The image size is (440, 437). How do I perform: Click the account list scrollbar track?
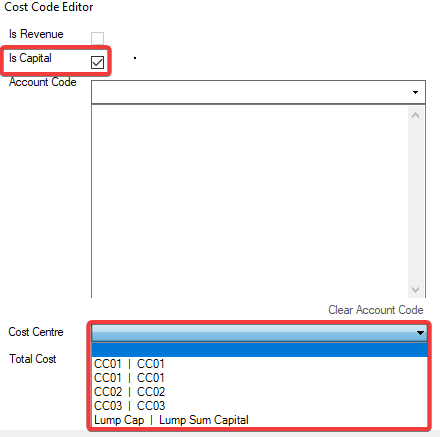point(415,202)
